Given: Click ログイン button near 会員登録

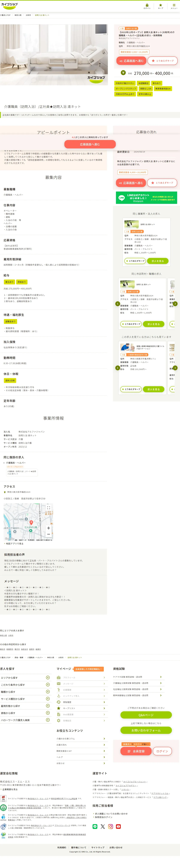Looking at the screenshot, I should [162, 751].
